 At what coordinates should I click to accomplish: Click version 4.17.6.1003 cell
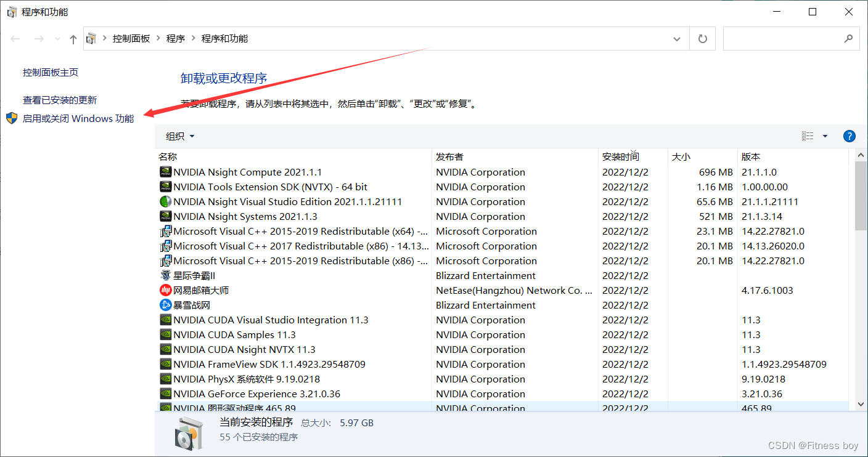coord(768,291)
